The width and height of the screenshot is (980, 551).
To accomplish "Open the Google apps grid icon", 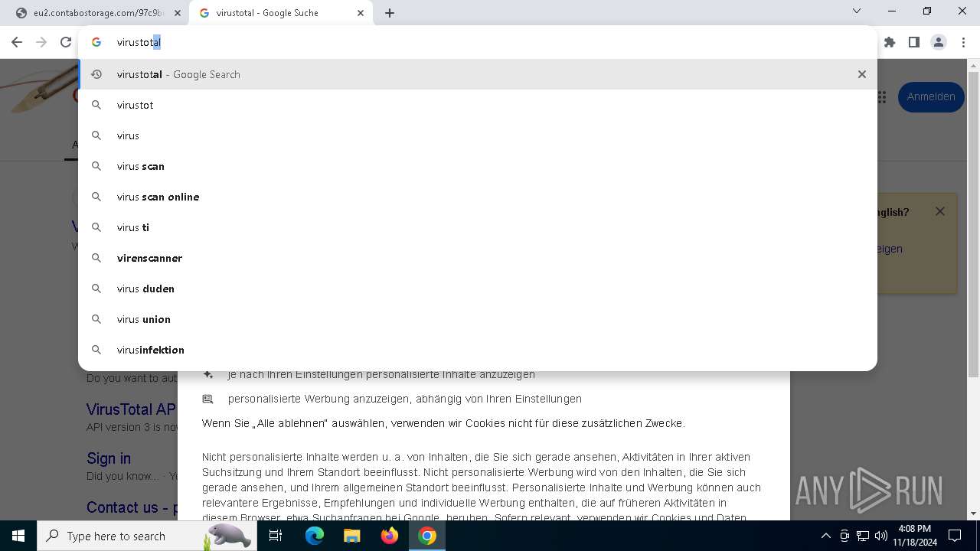I will [881, 97].
